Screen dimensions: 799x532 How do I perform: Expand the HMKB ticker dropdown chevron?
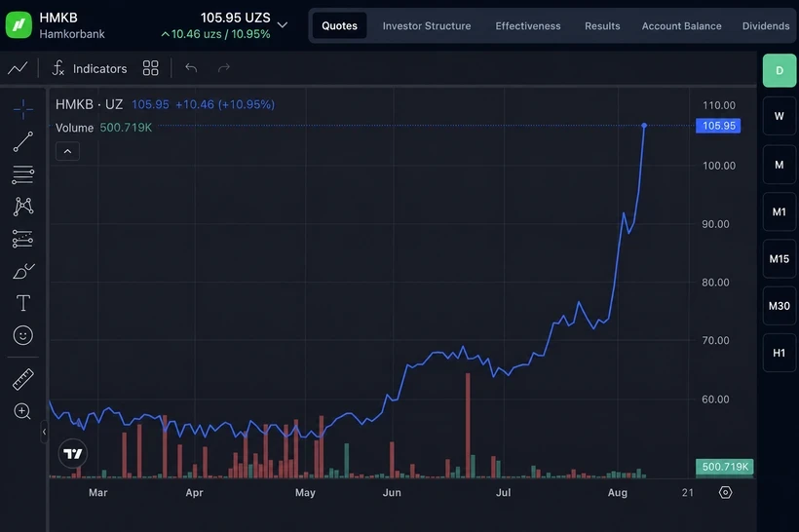(x=283, y=24)
